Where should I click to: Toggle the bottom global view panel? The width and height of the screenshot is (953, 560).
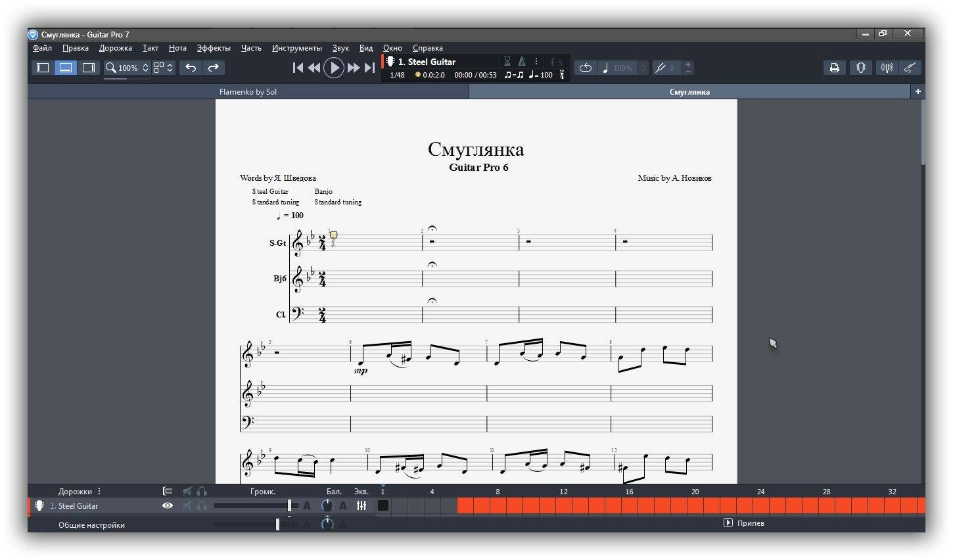pyautogui.click(x=66, y=68)
